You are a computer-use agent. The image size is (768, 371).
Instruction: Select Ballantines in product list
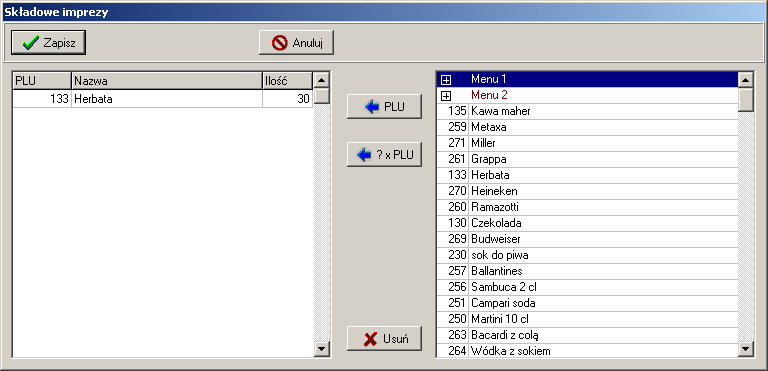point(587,271)
